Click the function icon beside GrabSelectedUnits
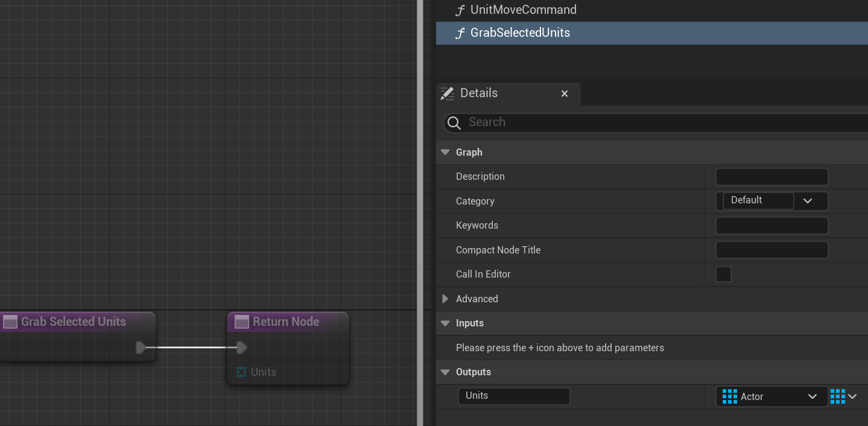This screenshot has height=426, width=868. click(x=460, y=33)
